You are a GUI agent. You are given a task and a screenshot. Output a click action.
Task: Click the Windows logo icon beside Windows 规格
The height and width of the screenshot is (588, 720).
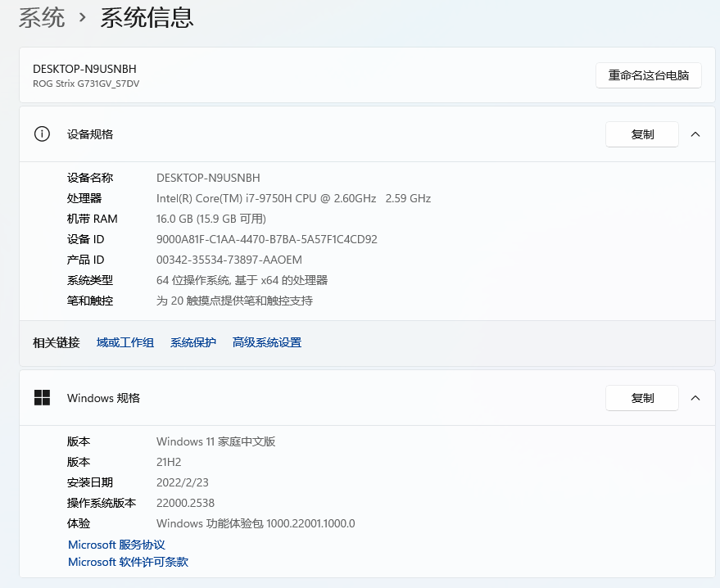(x=42, y=397)
